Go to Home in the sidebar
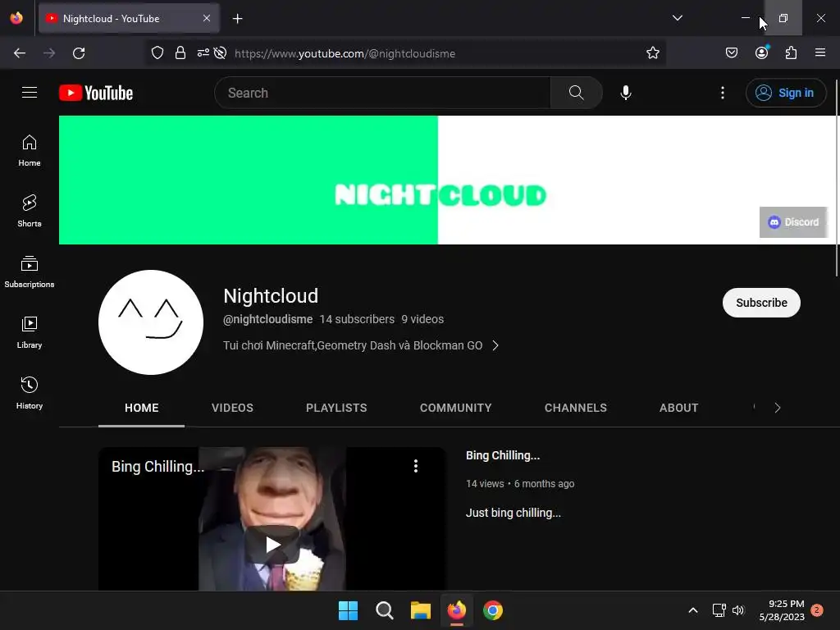 [30, 151]
